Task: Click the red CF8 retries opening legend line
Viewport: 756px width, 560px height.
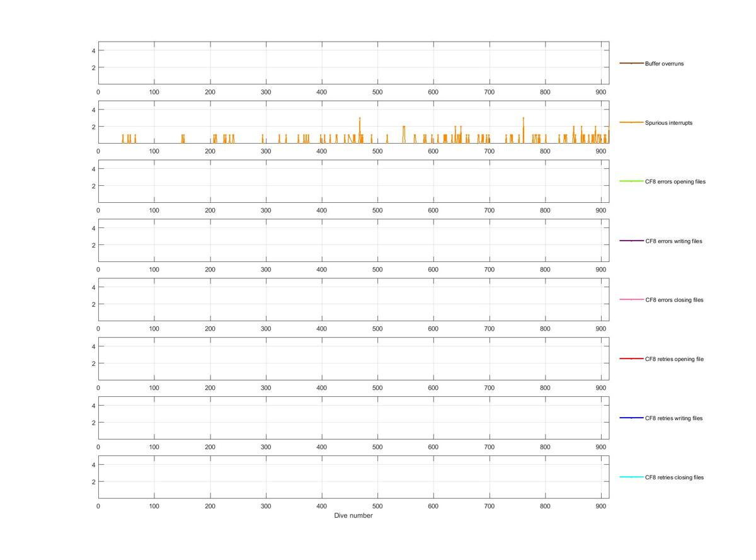Action: point(631,359)
